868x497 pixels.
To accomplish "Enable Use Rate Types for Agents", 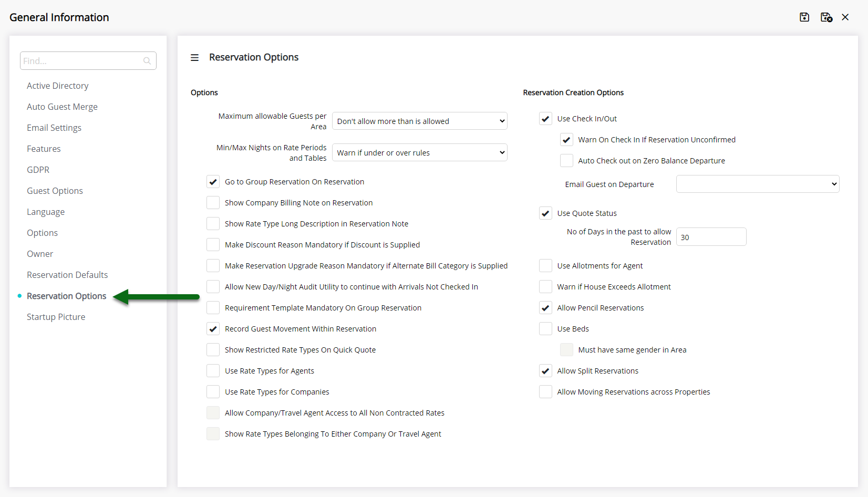I will (x=213, y=371).
